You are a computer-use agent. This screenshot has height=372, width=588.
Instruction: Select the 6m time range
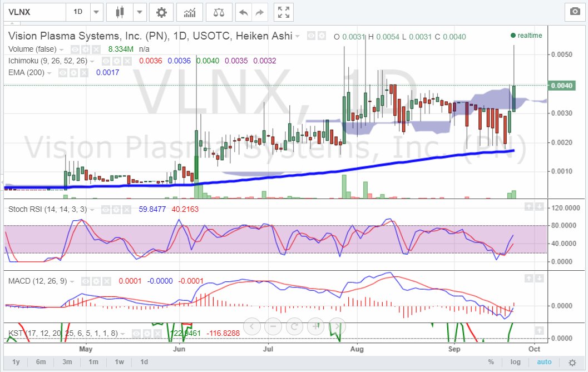pos(41,362)
